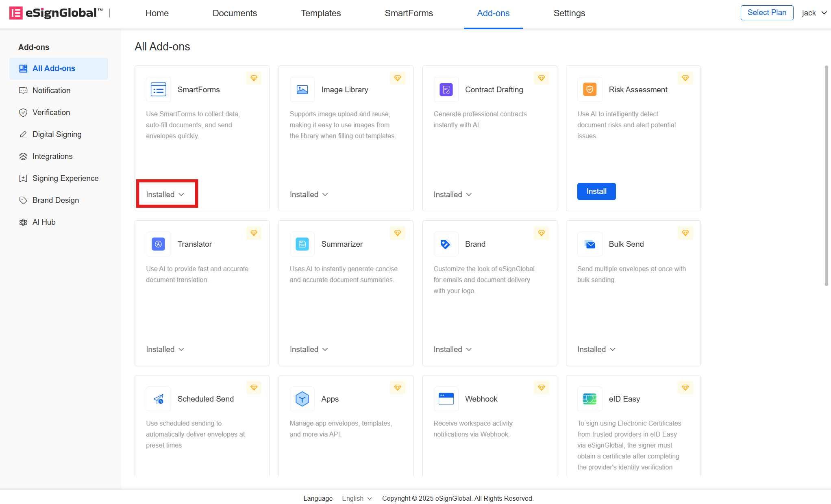Open the Digital Signing category
This screenshot has height=504, width=831.
59,134
